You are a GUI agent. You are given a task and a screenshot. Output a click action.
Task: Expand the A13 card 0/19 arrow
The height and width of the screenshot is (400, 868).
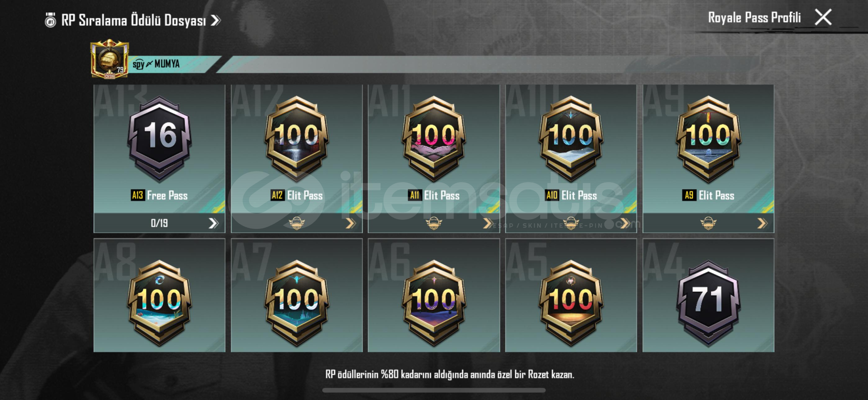coord(213,223)
